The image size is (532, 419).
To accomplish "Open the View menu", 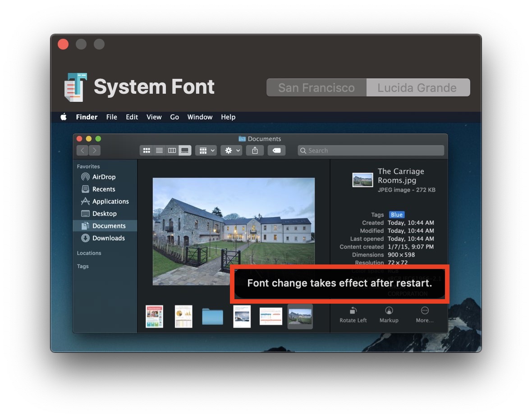I will tap(154, 117).
